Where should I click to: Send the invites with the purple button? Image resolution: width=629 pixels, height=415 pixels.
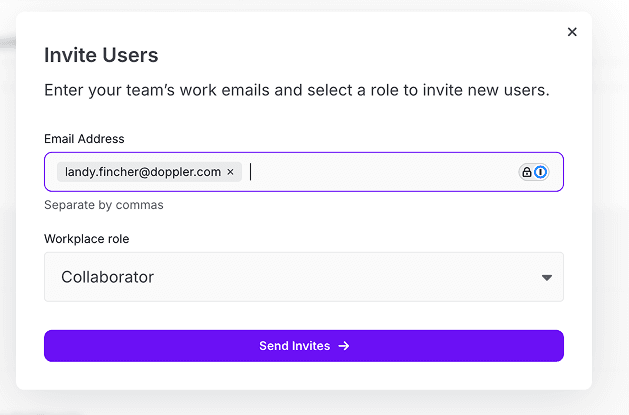(304, 346)
